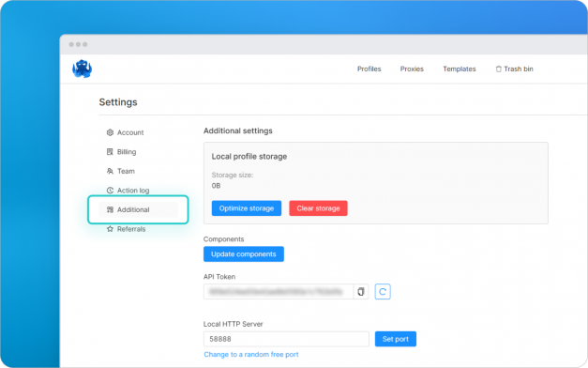Click the Storage size label

(x=233, y=175)
